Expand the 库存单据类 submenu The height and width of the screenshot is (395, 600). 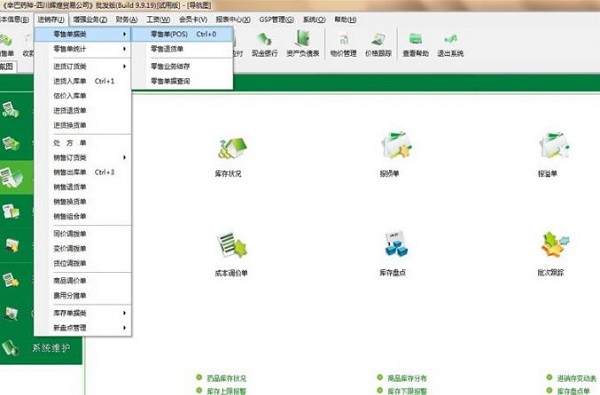[83, 313]
